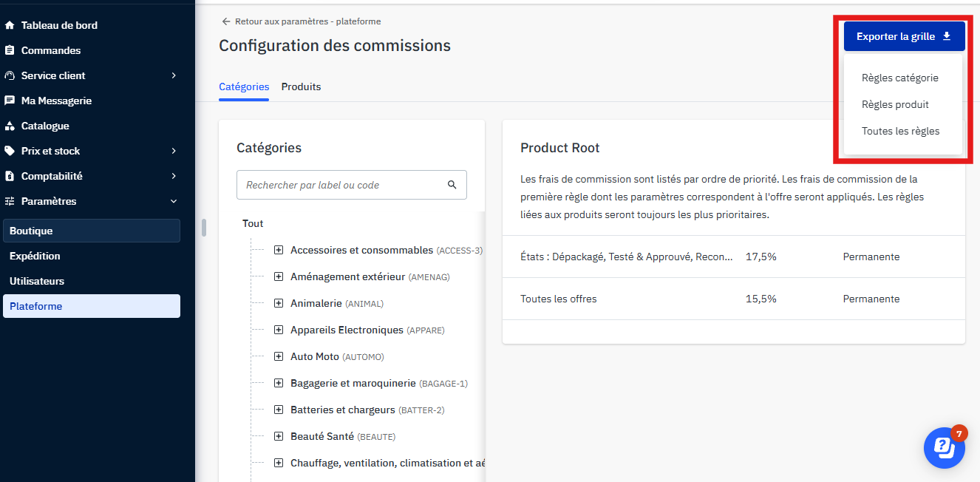The image size is (980, 482).
Task: Click the Catalogue icon in sidebar
Action: pyautogui.click(x=10, y=126)
